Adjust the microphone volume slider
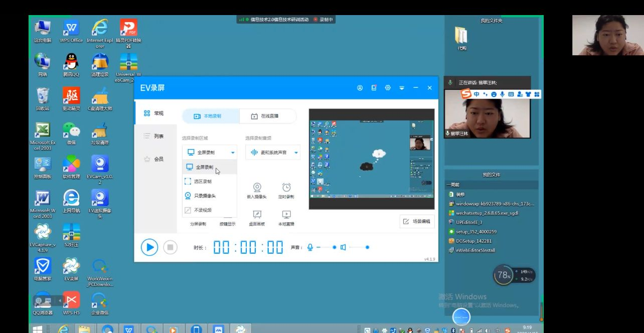Viewport: 644px width, 333px height. tap(327, 247)
